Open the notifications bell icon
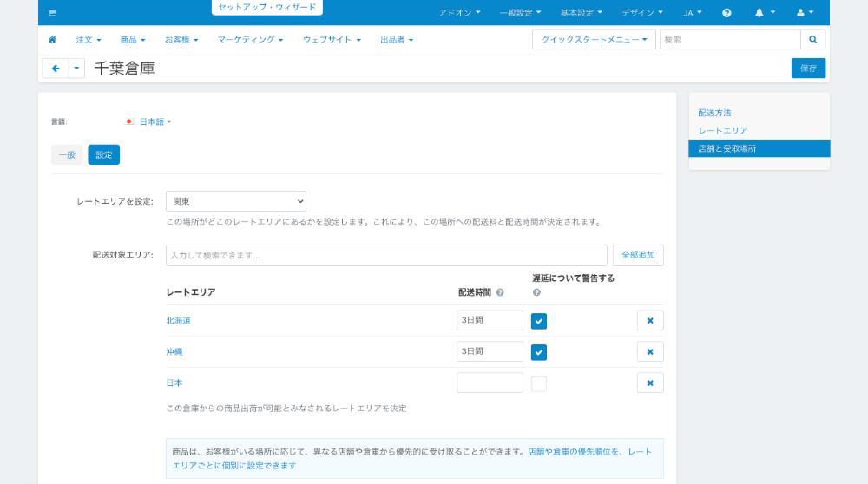Screen dimensions: 868x484 pyautogui.click(x=765, y=13)
